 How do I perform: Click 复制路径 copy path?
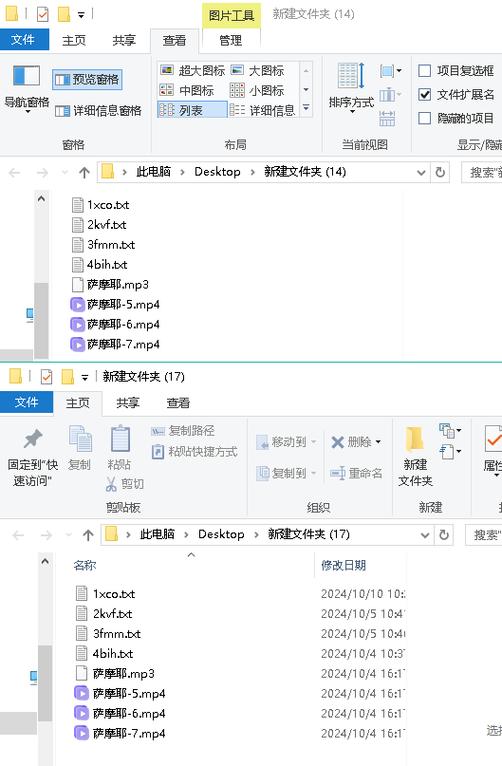183,431
